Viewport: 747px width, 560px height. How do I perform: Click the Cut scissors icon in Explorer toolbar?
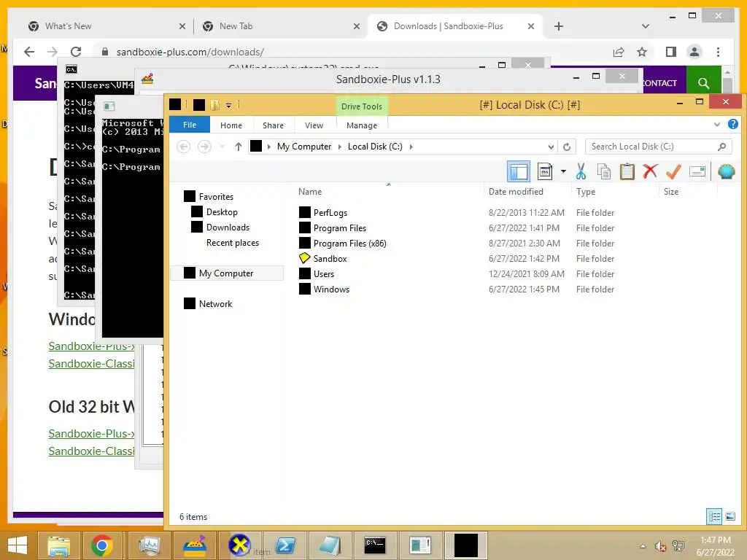point(581,171)
